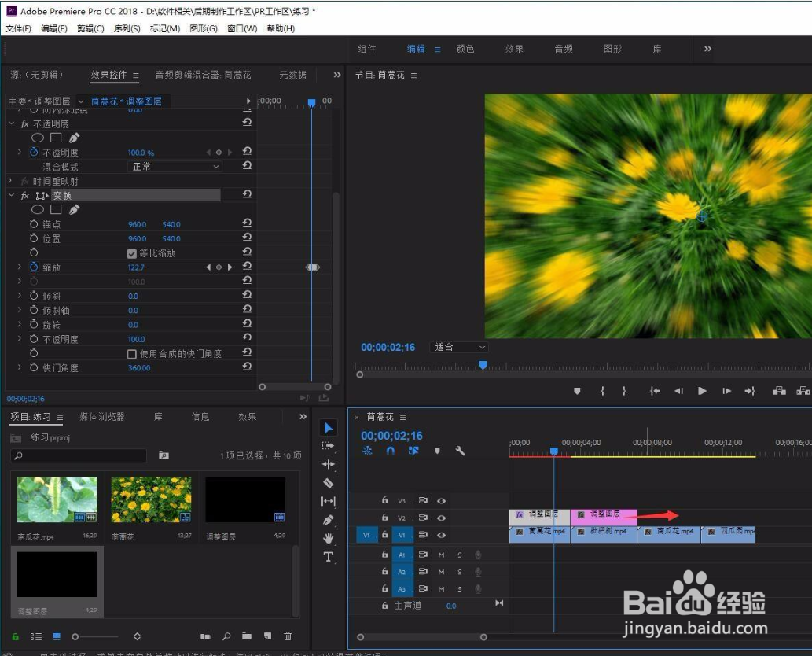The height and width of the screenshot is (656, 812).
Task: Click nest sequence insert toggle icon
Action: (367, 451)
